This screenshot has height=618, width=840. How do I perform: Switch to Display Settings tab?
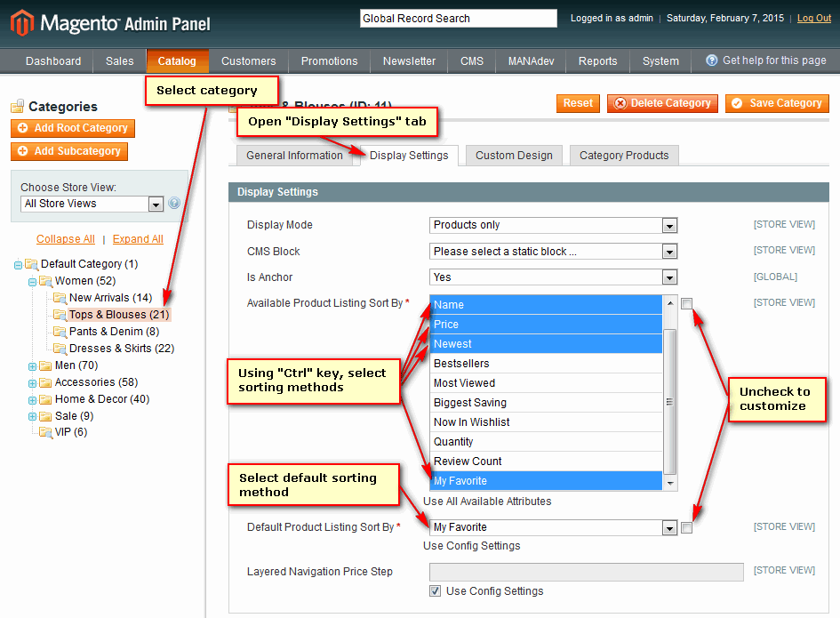409,156
